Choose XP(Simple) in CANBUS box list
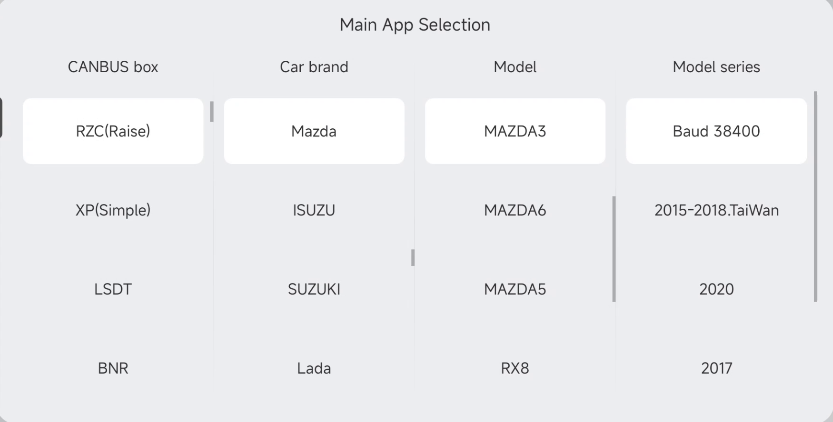Image resolution: width=833 pixels, height=422 pixels. tap(113, 210)
